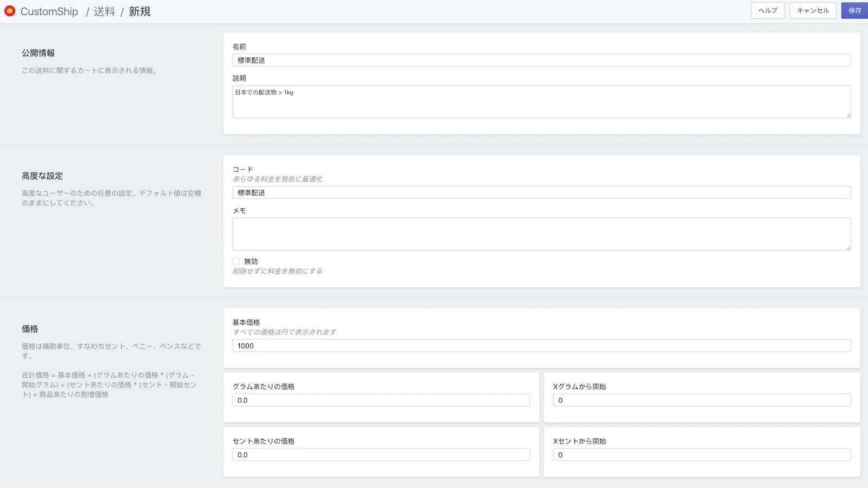The width and height of the screenshot is (868, 488).
Task: Click the あらゆる料金を独自に最適化 hint text
Action: point(277,179)
